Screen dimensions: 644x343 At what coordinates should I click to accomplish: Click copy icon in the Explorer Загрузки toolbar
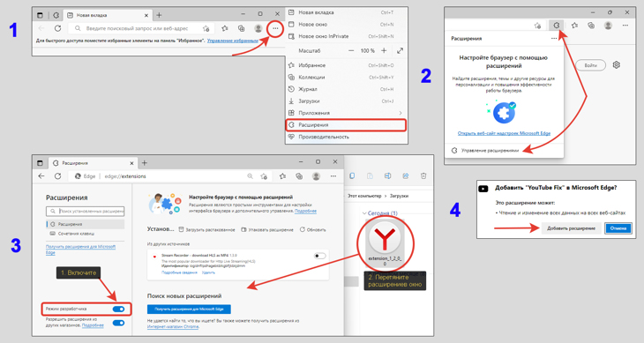click(352, 176)
